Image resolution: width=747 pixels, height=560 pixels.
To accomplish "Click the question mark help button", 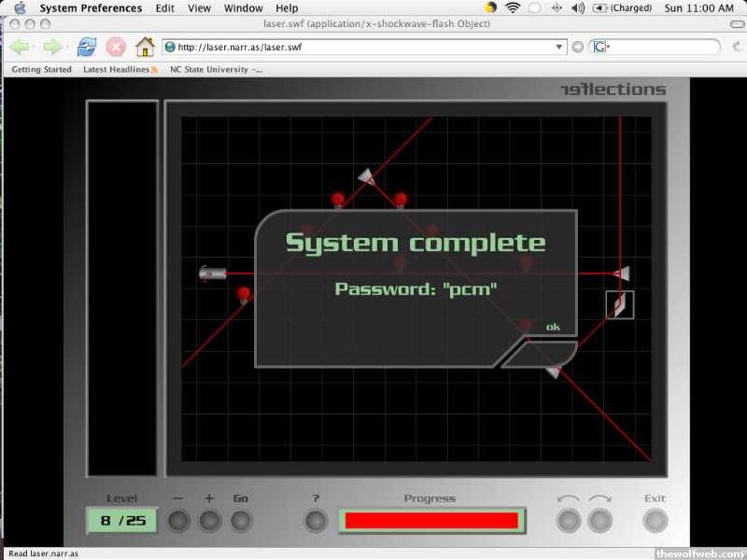I will pyautogui.click(x=317, y=520).
